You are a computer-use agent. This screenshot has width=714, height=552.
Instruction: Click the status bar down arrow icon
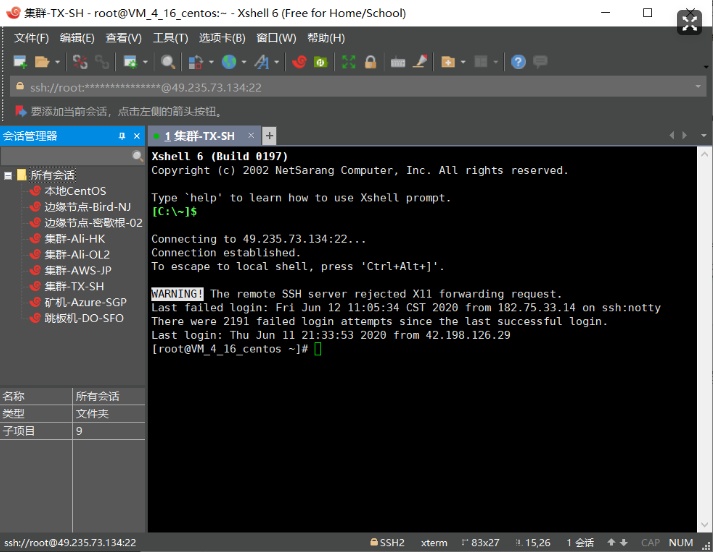pos(624,542)
